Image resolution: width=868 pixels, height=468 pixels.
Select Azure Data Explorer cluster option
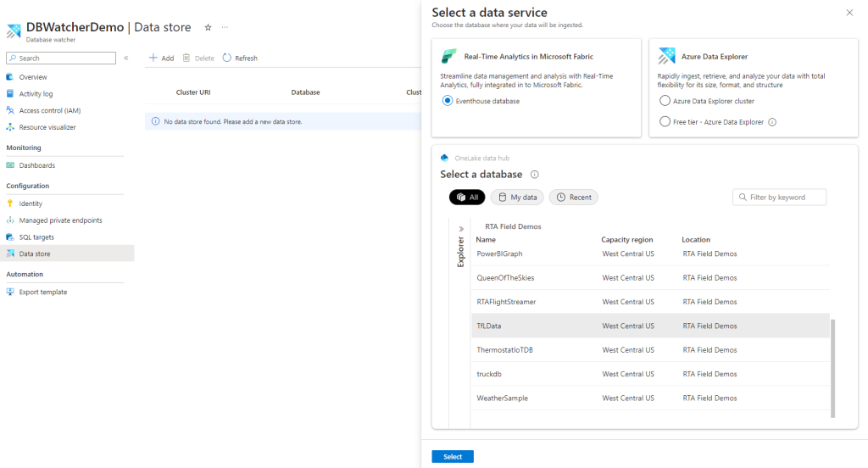pos(665,101)
